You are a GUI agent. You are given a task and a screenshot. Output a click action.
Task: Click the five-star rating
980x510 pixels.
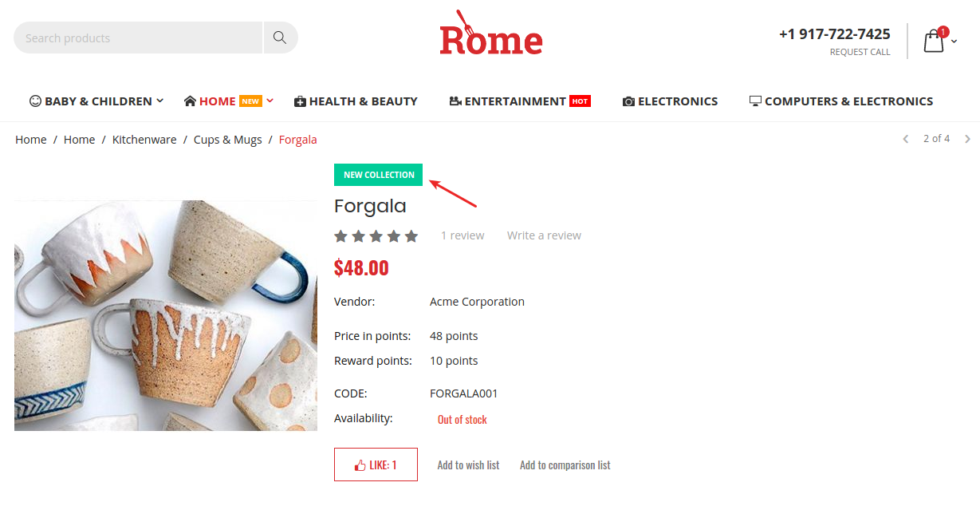376,236
